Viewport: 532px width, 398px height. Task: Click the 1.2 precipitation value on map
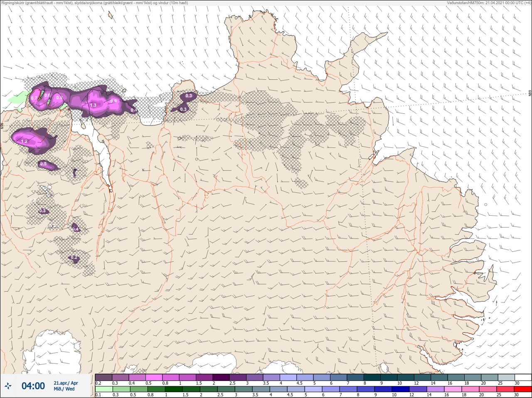(24, 141)
